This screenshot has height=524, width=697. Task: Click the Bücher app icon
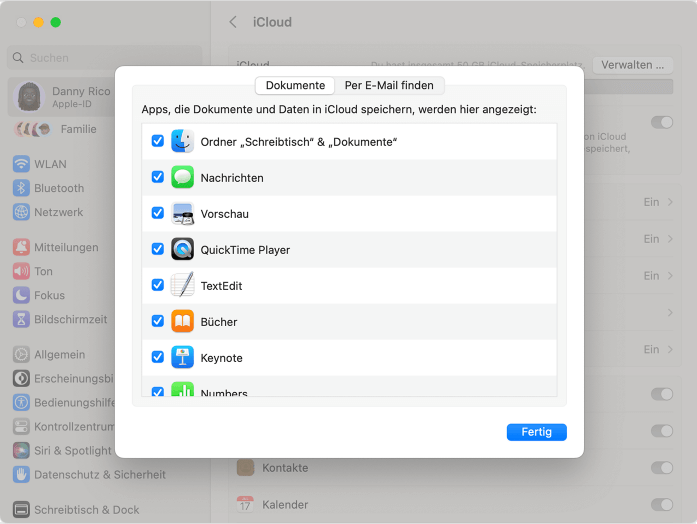(x=182, y=321)
